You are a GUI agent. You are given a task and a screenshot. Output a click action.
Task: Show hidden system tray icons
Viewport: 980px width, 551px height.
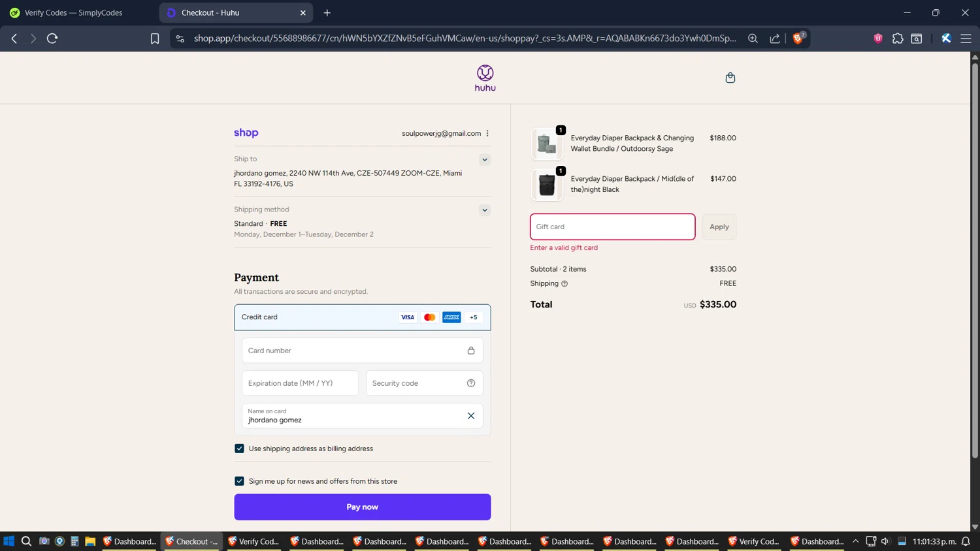[x=855, y=541]
